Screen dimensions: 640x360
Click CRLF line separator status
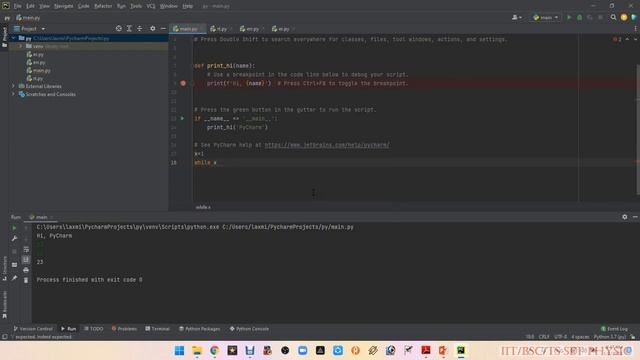[x=544, y=337]
